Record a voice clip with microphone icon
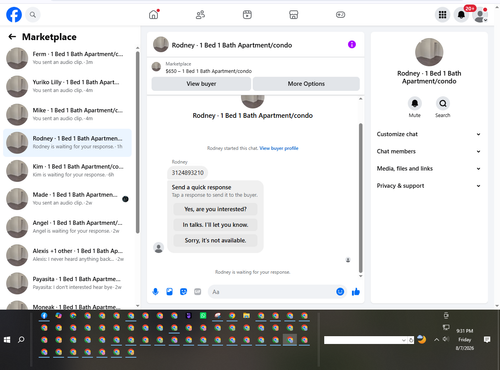 pyautogui.click(x=155, y=292)
